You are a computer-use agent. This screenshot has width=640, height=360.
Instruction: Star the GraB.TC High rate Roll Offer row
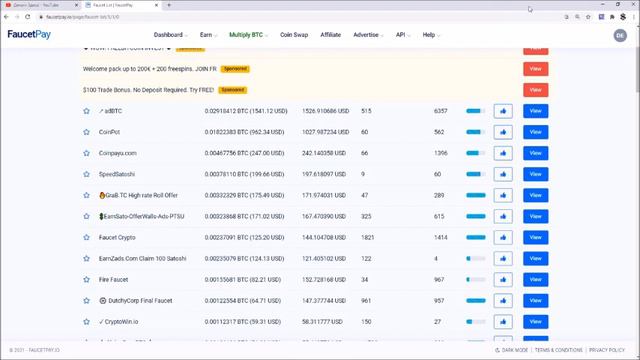click(86, 195)
